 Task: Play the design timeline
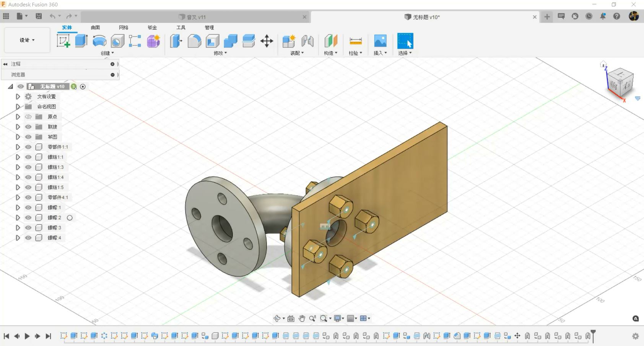(27, 336)
